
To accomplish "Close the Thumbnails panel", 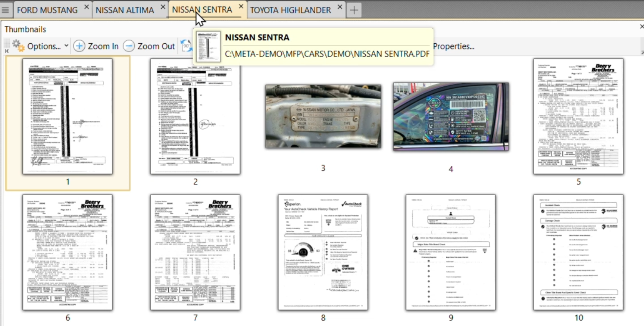I will click(641, 27).
